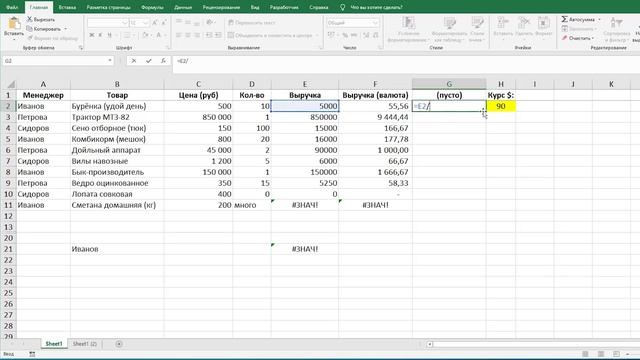Apply the accounting currency format icon
This screenshot has height=360, width=640.
[x=332, y=36]
